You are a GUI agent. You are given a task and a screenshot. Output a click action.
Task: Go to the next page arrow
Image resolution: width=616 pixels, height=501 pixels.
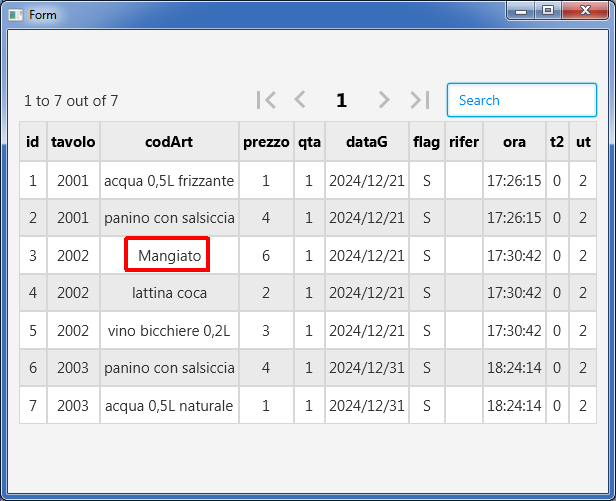384,100
